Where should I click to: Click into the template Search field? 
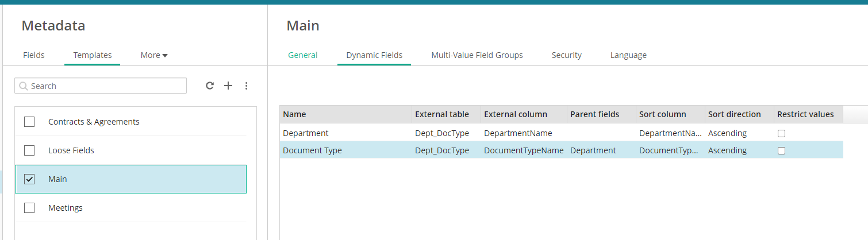[x=106, y=86]
